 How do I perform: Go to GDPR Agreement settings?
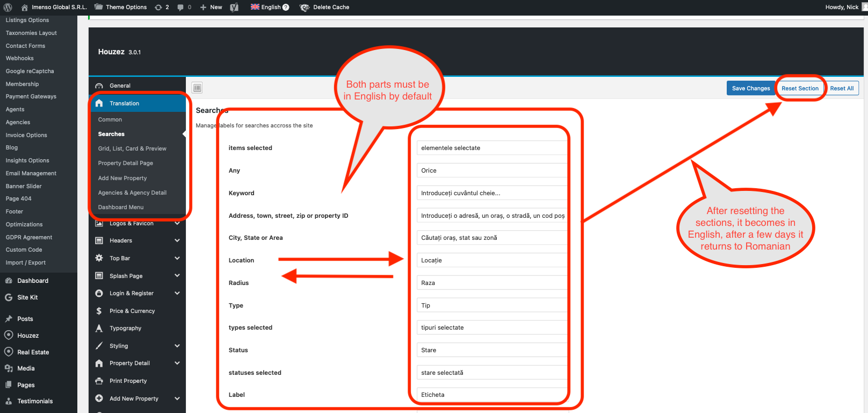pyautogui.click(x=29, y=237)
